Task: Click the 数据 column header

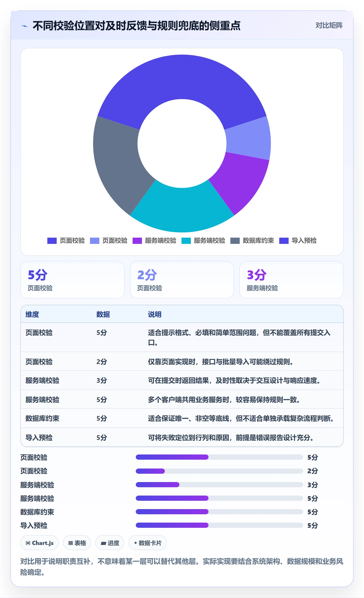Action: 103,314
